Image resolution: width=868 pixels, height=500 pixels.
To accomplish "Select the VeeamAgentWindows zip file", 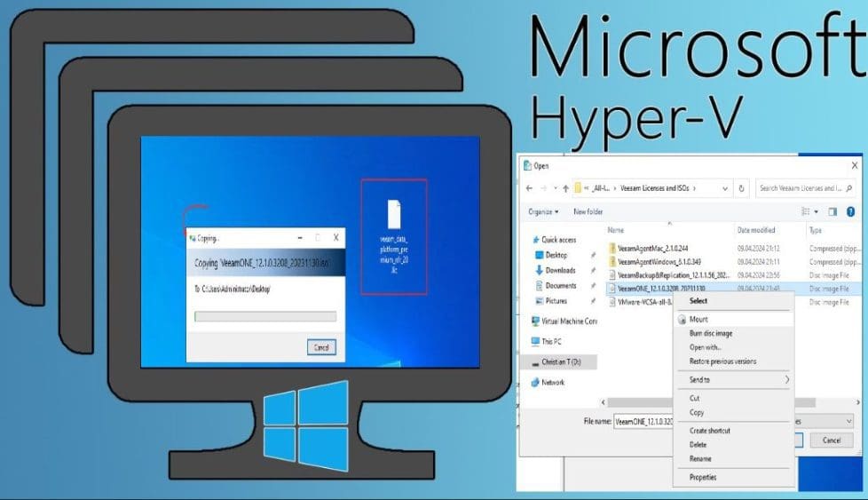I will (x=654, y=262).
